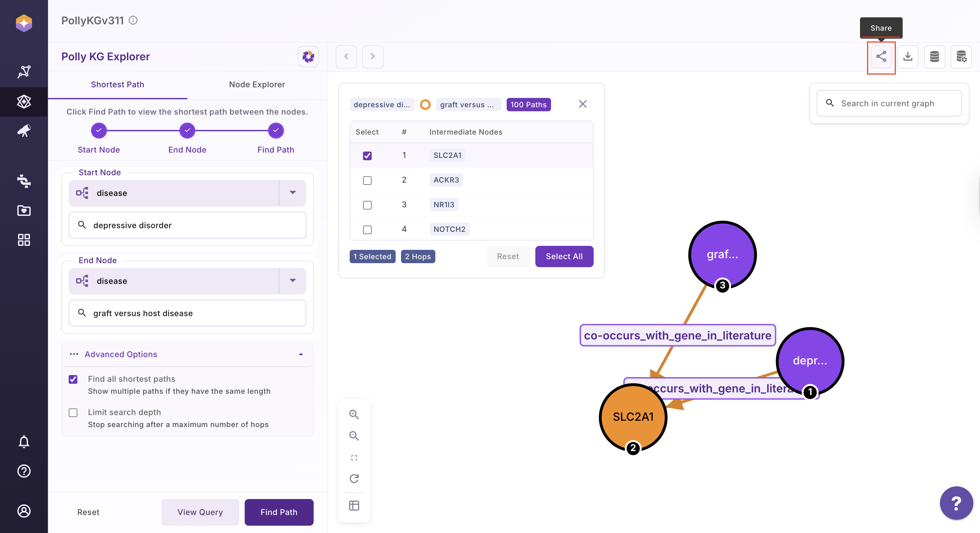Click the Share graph icon
980x533 pixels.
tap(881, 57)
